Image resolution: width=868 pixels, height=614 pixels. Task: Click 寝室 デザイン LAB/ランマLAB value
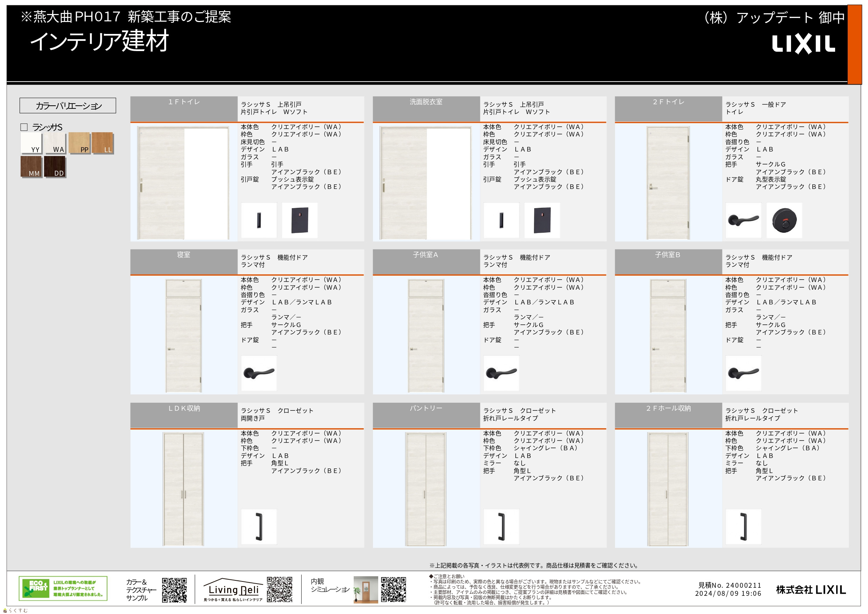click(302, 302)
